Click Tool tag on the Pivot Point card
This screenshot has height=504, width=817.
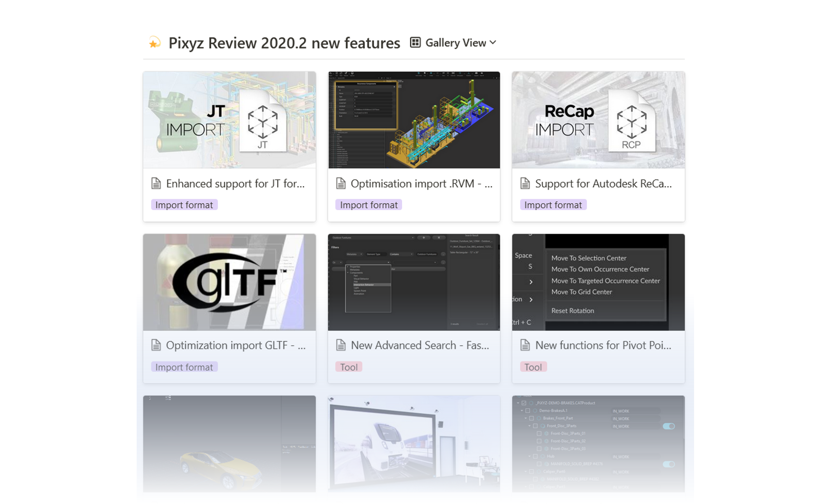pyautogui.click(x=533, y=367)
